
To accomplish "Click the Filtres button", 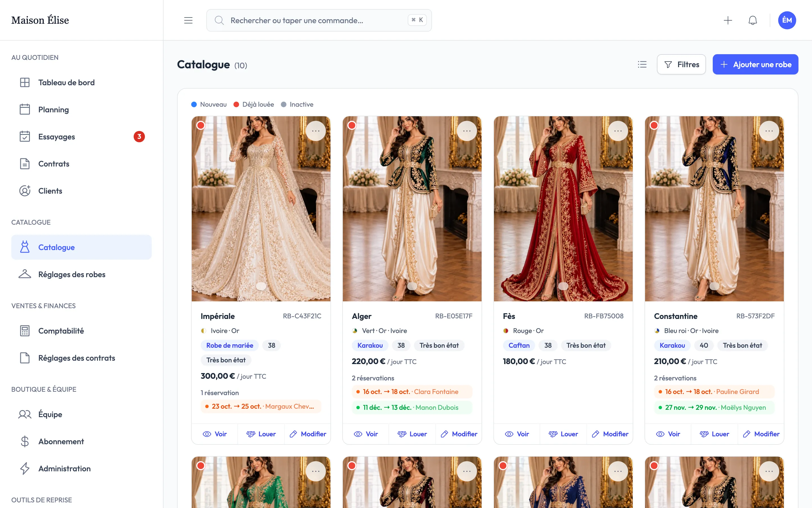I will 681,64.
